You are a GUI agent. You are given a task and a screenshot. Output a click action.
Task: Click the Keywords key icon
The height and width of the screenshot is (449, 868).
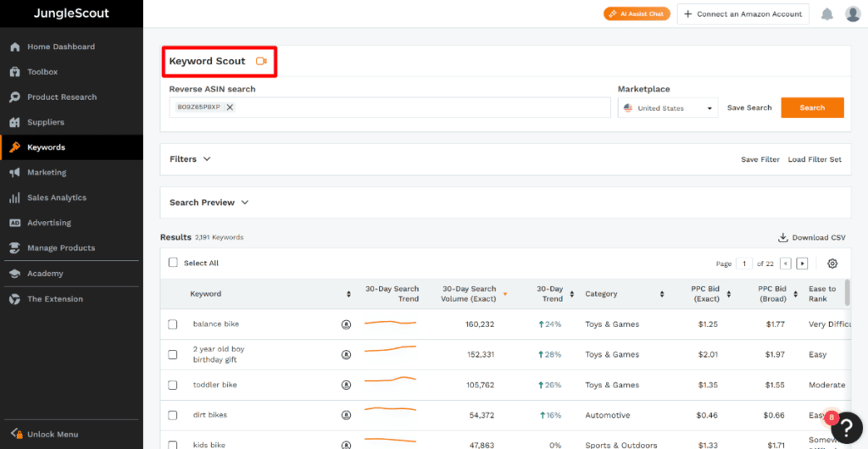point(15,147)
